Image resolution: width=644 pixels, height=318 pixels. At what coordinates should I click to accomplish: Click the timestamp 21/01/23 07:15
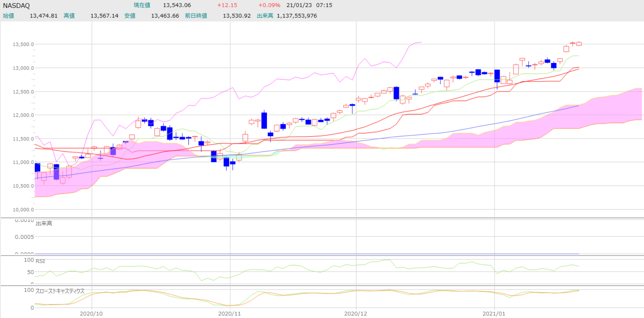tap(309, 5)
